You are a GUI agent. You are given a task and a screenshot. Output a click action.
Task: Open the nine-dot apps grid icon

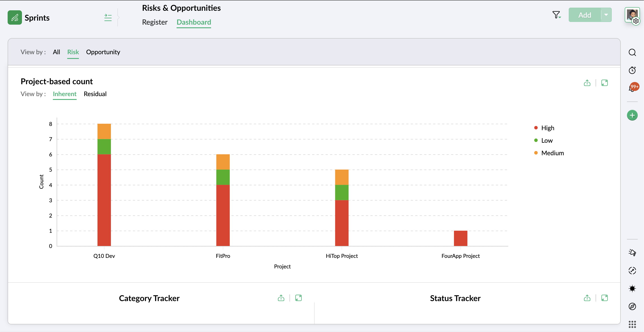(632, 324)
